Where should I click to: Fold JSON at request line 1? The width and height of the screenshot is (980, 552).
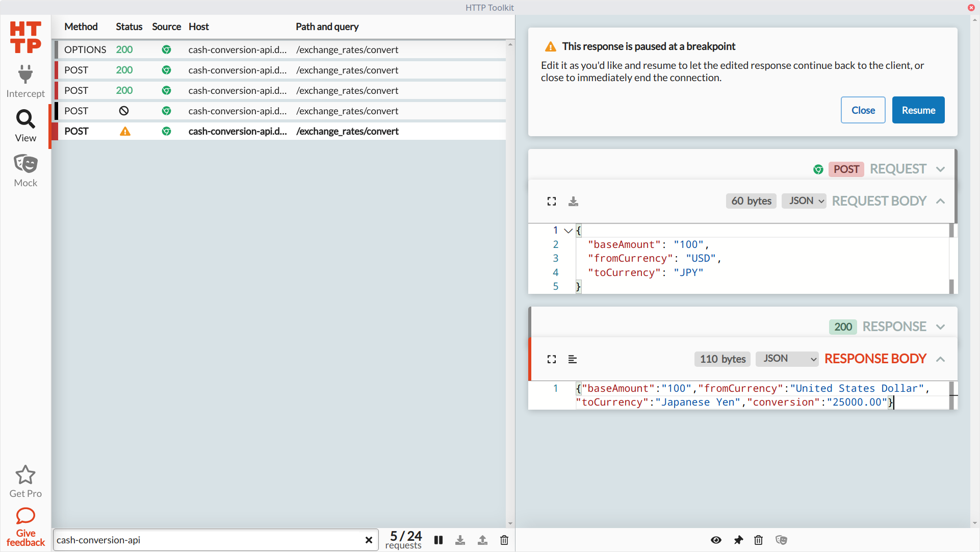[568, 231]
